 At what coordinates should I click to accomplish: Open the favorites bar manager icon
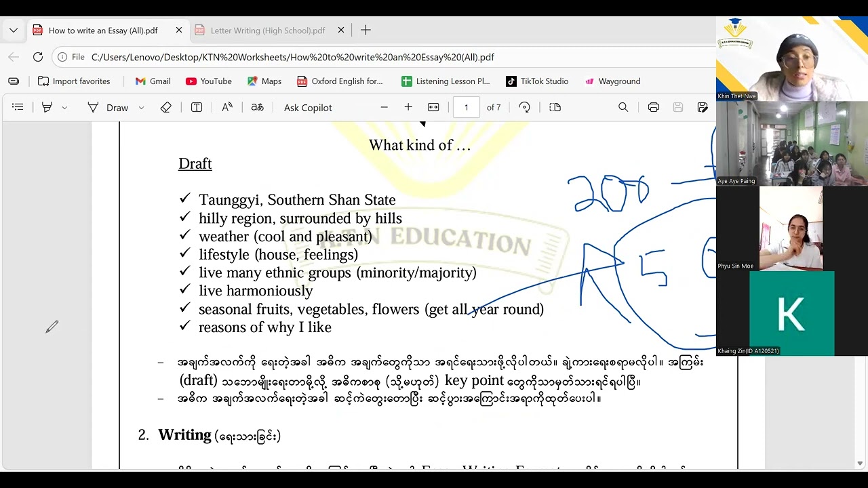(x=14, y=81)
